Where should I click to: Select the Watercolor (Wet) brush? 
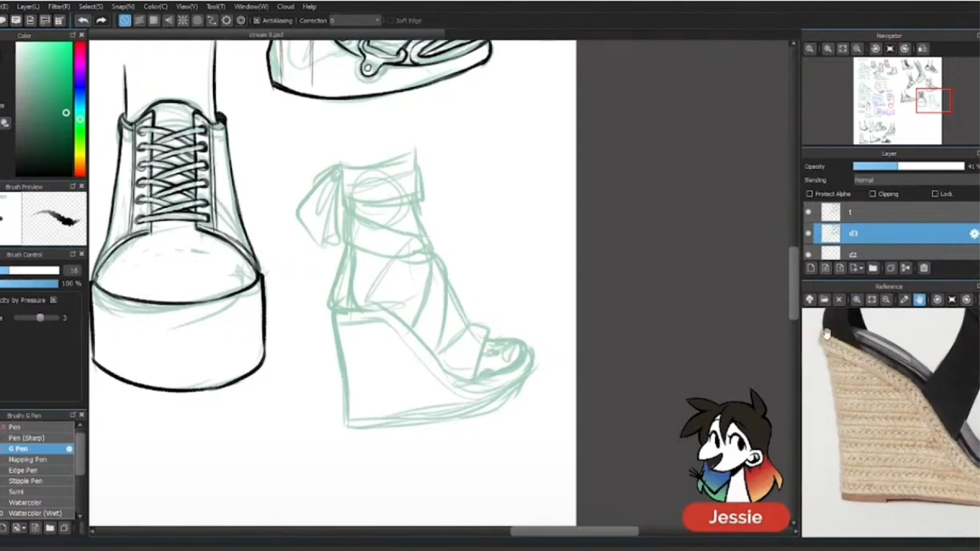coord(38,513)
